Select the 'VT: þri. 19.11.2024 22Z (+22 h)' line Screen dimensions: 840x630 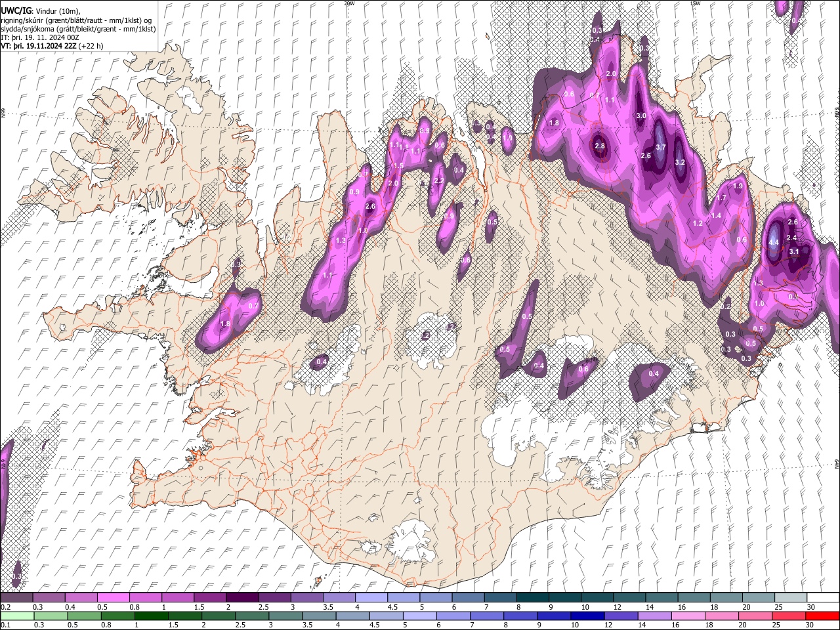[52, 47]
